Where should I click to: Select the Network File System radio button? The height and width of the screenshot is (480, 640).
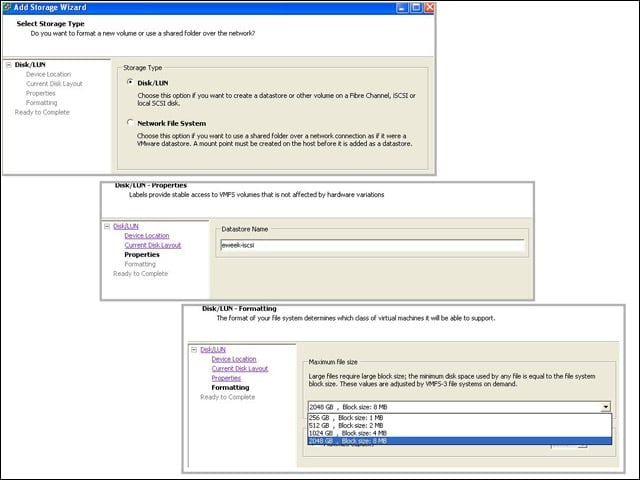point(130,122)
